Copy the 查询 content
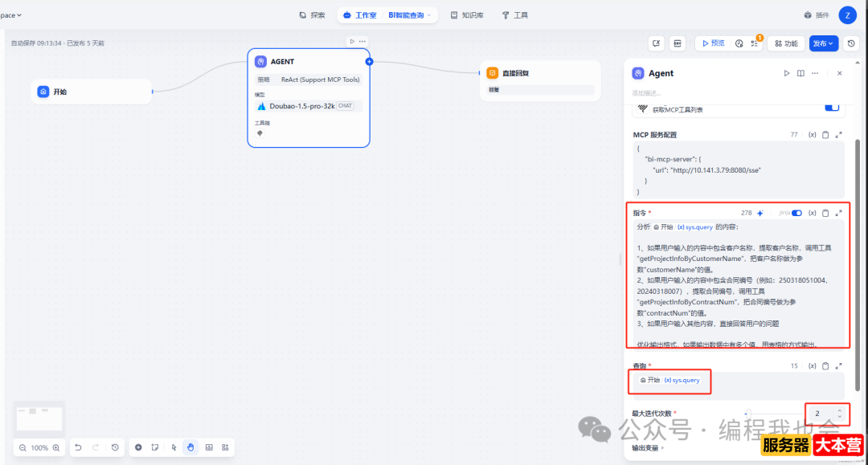 825,366
